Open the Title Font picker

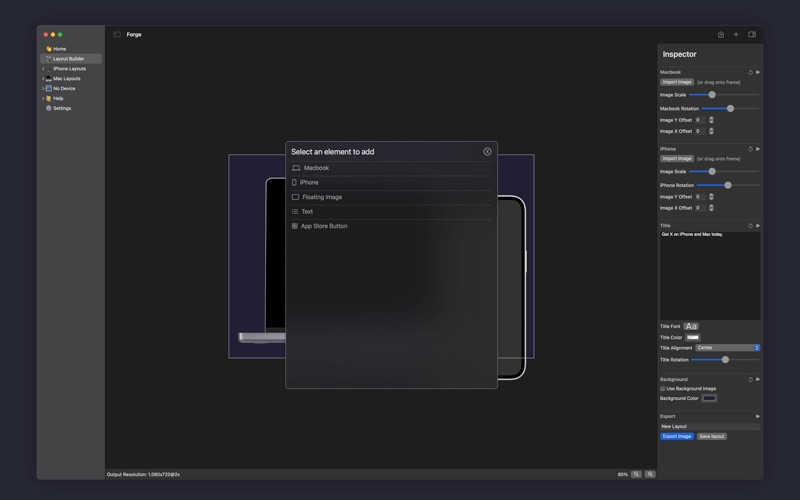pyautogui.click(x=691, y=327)
